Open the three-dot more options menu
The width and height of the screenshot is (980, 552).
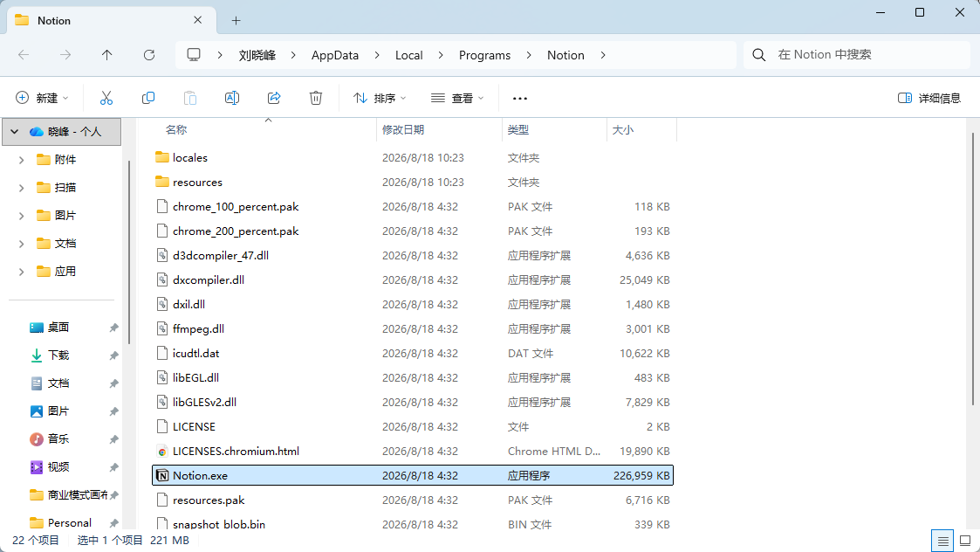tap(520, 98)
